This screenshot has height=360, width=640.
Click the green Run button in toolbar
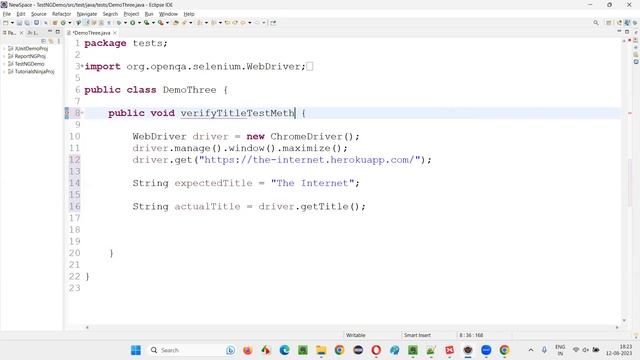pyautogui.click(x=133, y=23)
